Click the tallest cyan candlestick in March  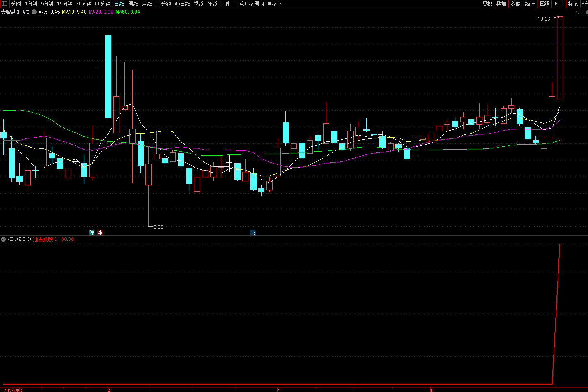point(108,77)
